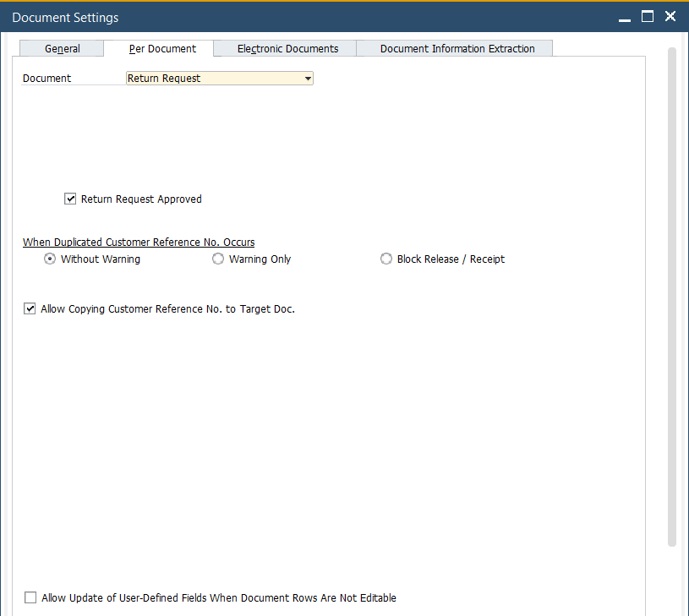Uncheck the Return Request Approved checkbox

[70, 199]
